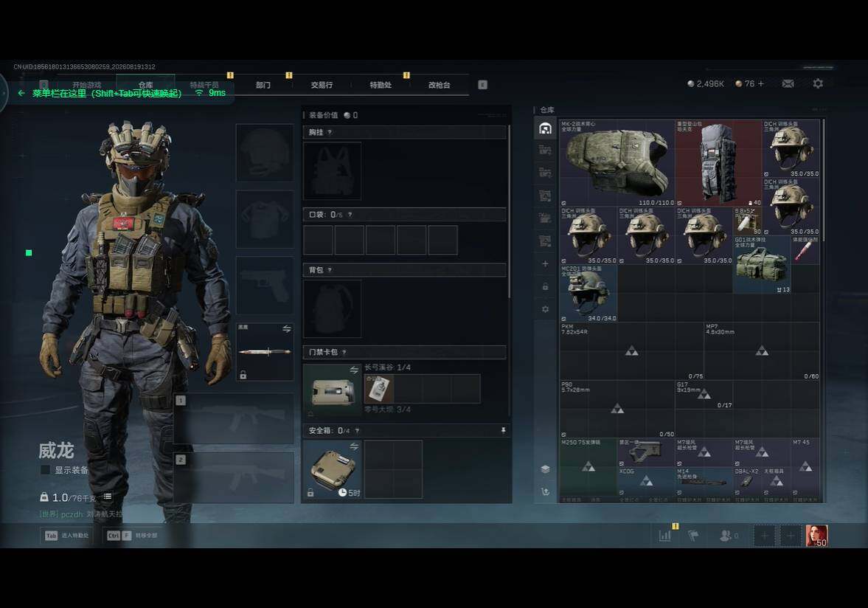Screen dimensions: 868x608
Task: Click the Ctrl F 转移全部 button
Action: tap(132, 536)
